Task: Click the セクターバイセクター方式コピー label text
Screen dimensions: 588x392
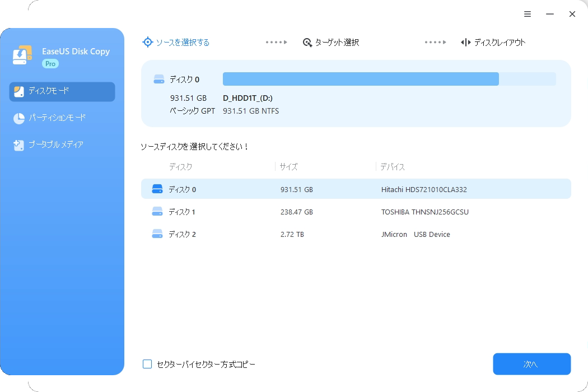Action: pos(206,364)
